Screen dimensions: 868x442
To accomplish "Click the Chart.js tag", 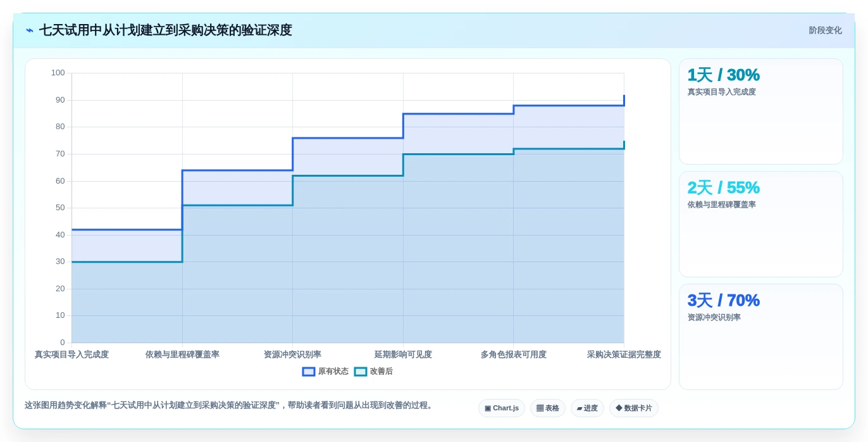I will click(x=502, y=408).
